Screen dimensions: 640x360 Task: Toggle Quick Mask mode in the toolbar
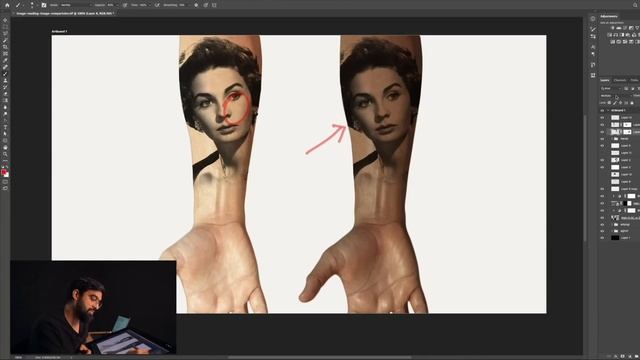coord(5,182)
